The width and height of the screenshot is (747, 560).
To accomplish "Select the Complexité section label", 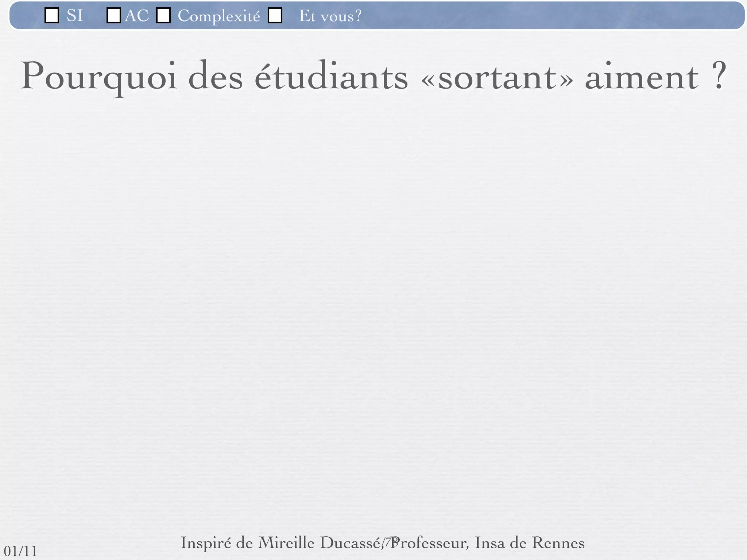I will pos(219,16).
